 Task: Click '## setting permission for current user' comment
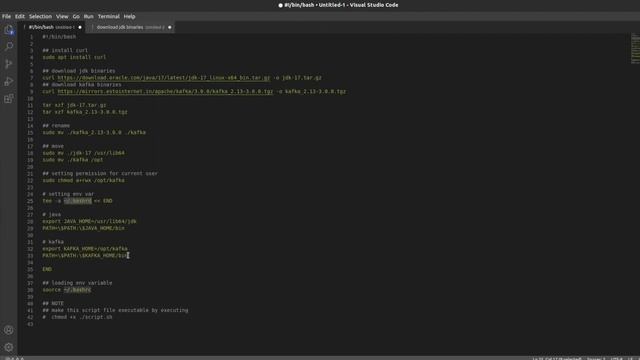[100, 173]
